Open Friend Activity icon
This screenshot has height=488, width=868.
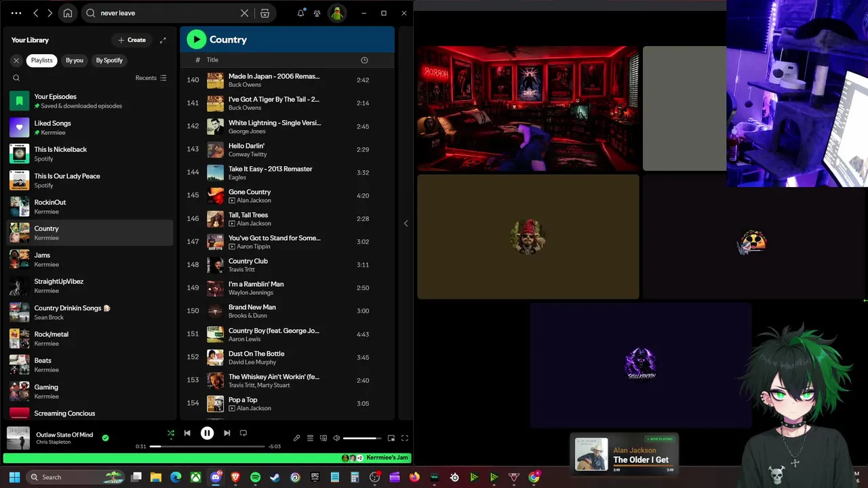pos(317,13)
